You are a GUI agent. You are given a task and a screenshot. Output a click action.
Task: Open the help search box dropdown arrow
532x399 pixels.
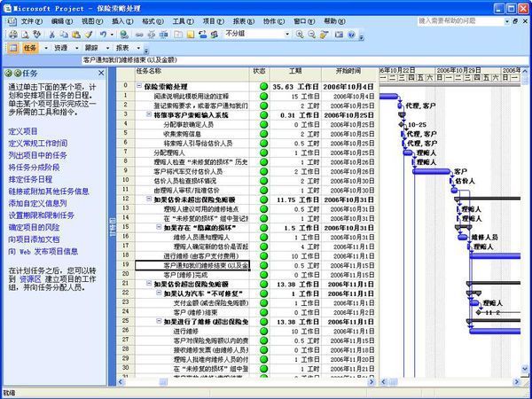click(x=507, y=21)
